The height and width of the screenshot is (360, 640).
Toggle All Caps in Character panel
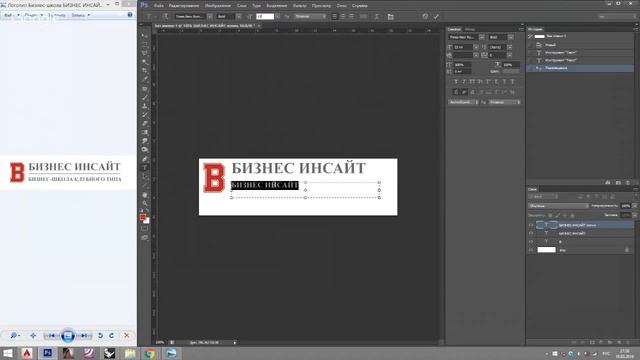pyautogui.click(x=472, y=82)
